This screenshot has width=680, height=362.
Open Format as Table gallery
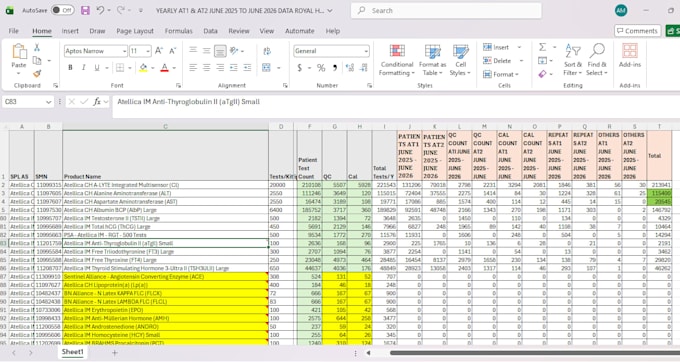432,60
